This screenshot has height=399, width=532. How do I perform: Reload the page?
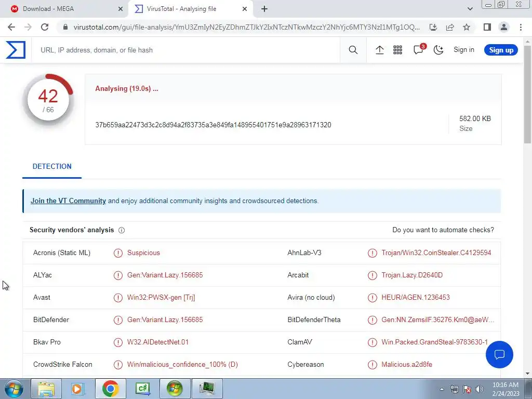point(45,27)
